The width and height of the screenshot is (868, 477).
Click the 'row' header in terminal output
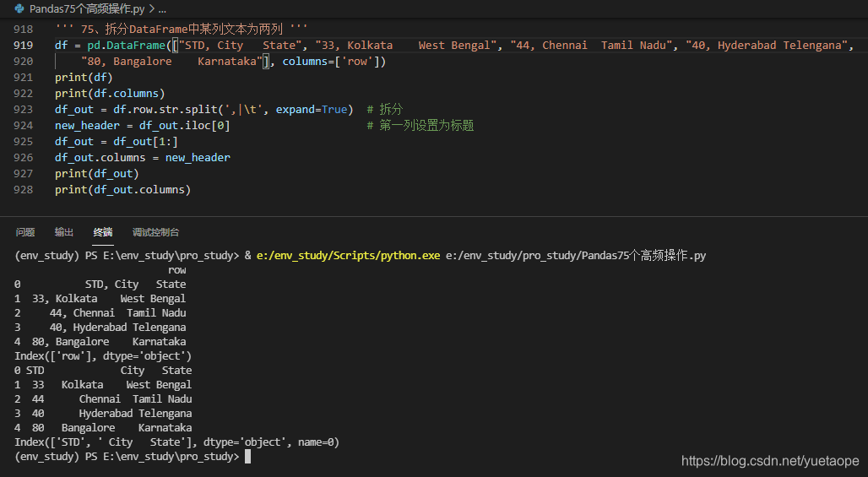click(x=176, y=269)
